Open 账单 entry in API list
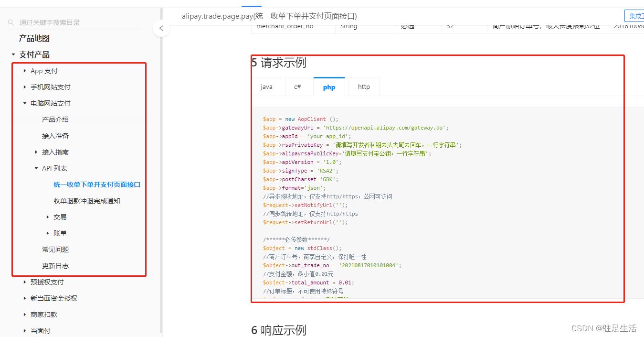Screen dimensions: 644x337 pyautogui.click(x=60, y=233)
